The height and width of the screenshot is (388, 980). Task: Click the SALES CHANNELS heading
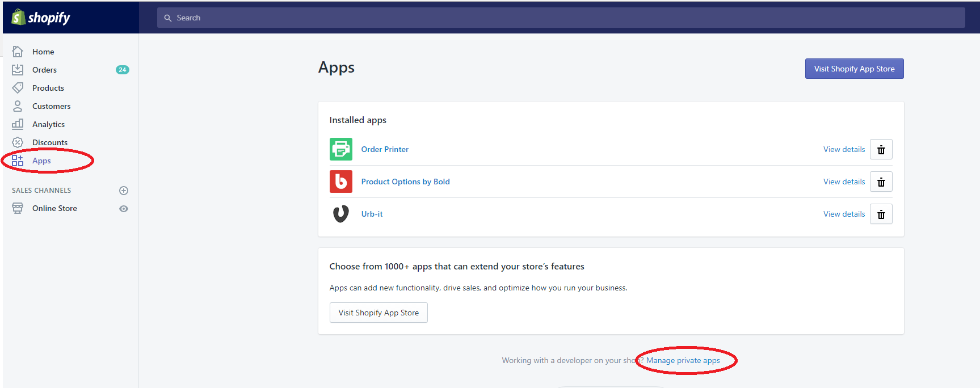[x=41, y=191]
